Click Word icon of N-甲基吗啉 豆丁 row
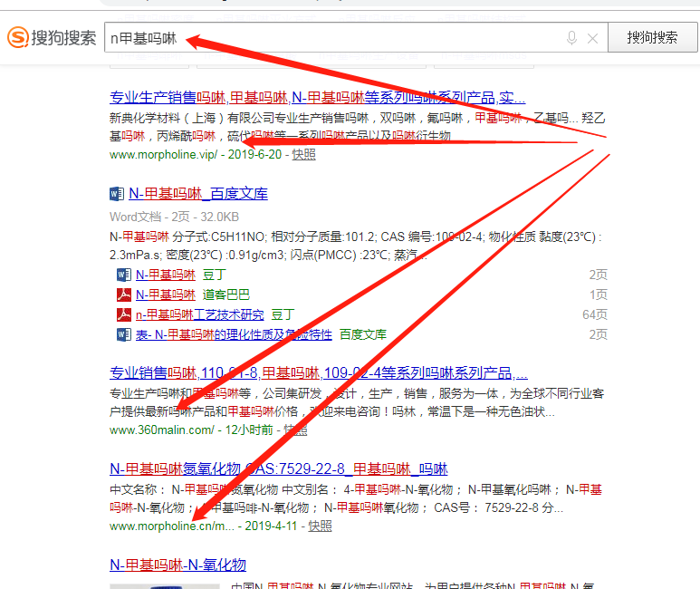 (x=124, y=275)
